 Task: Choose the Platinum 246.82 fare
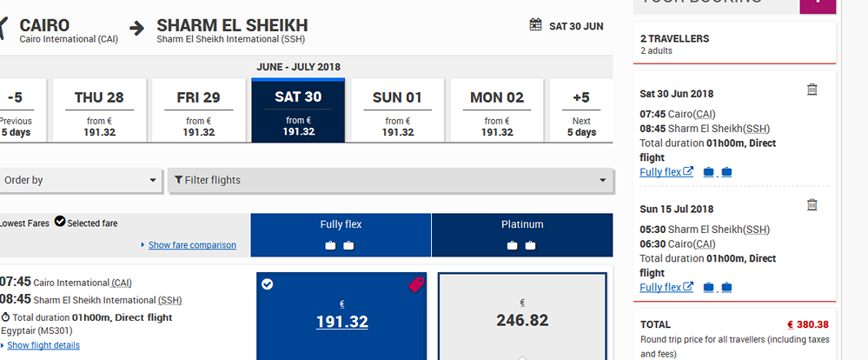522,317
